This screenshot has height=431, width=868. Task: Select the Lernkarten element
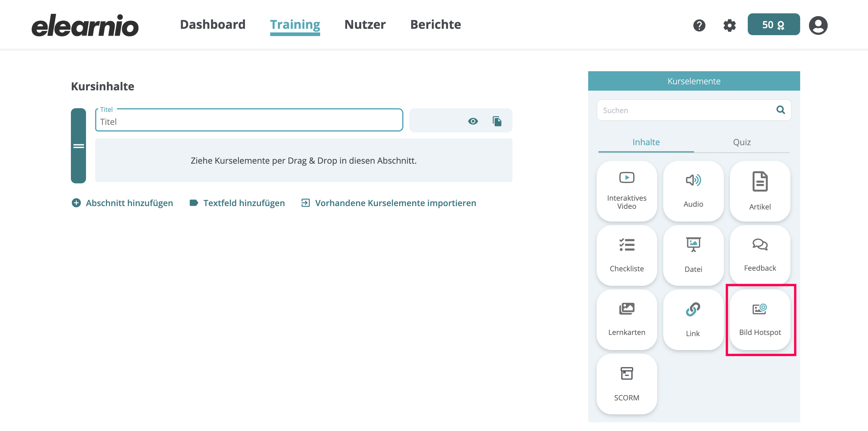[x=626, y=319]
